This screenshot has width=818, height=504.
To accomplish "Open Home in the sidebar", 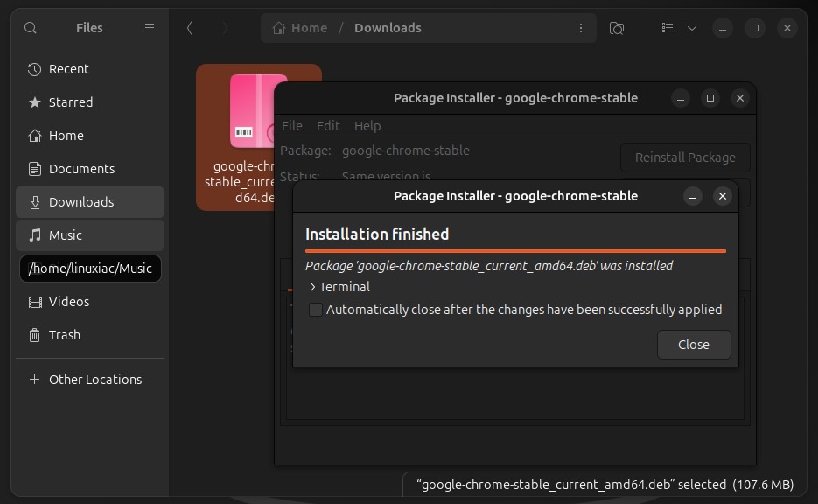I will click(90, 136).
